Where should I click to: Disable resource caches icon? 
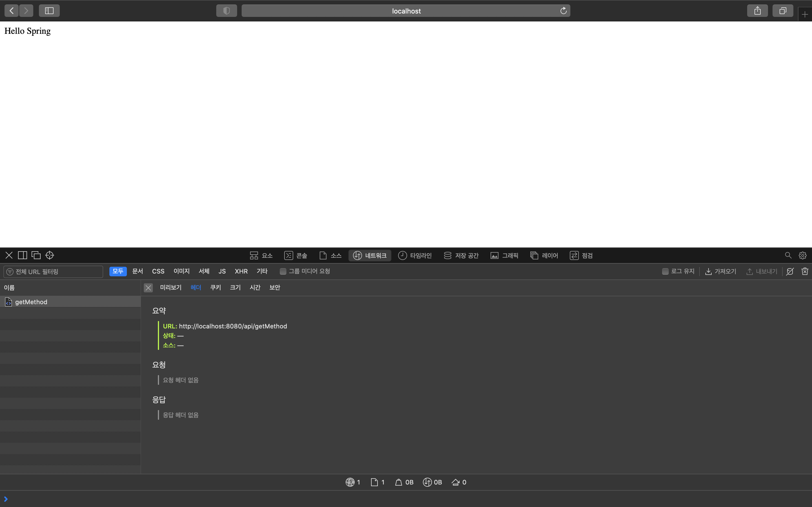click(x=790, y=271)
